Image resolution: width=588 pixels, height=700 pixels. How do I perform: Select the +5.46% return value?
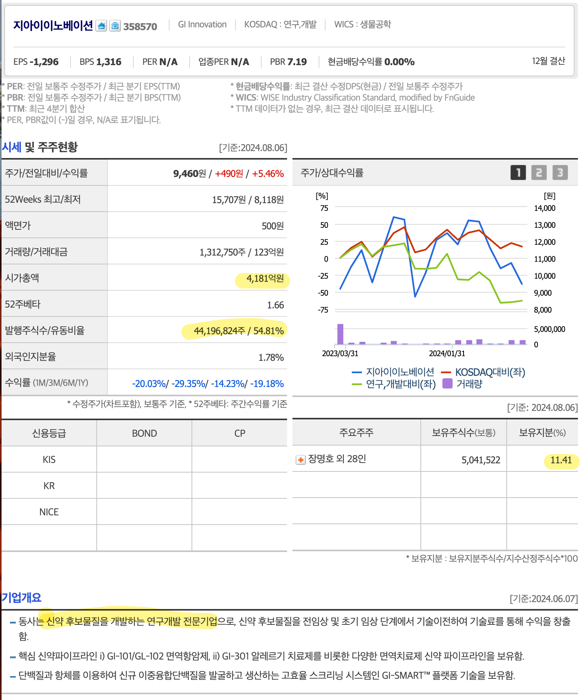coord(268,173)
